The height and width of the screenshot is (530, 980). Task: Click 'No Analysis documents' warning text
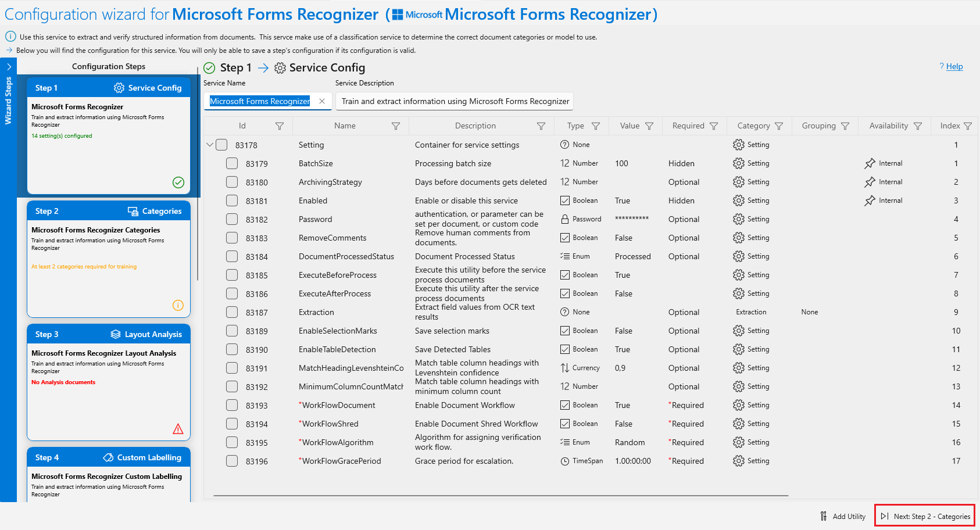point(63,382)
